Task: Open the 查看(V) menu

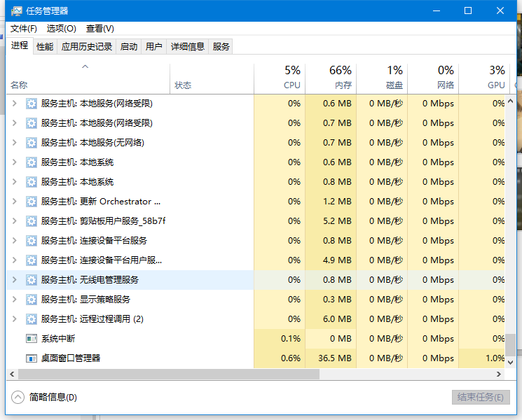Action: [100, 29]
